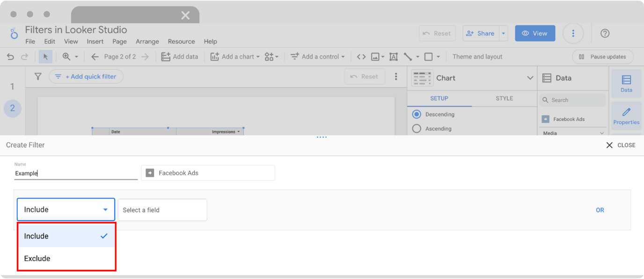644x279 pixels.
Task: Expand the Media dimension chevron
Action: 601,132
